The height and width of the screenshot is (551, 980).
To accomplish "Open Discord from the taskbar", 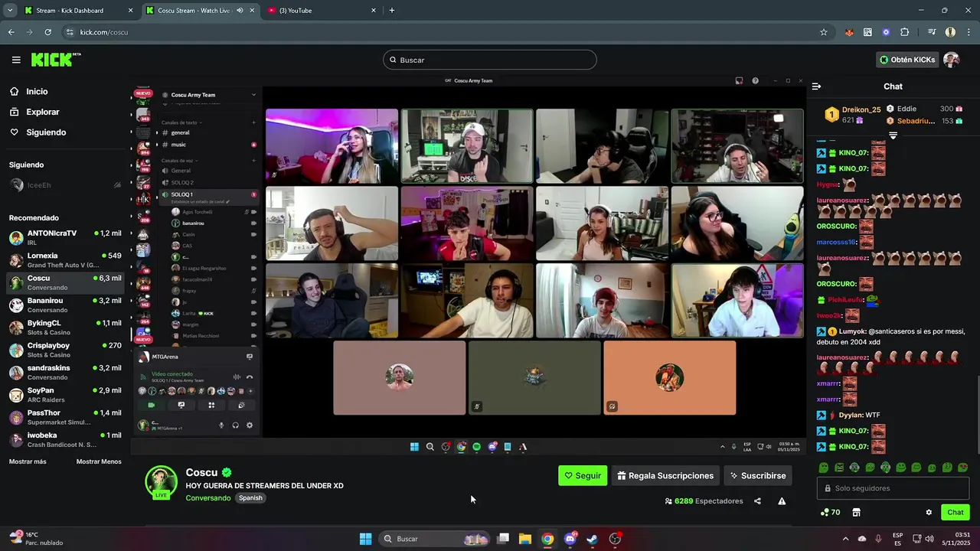I will pos(570,539).
